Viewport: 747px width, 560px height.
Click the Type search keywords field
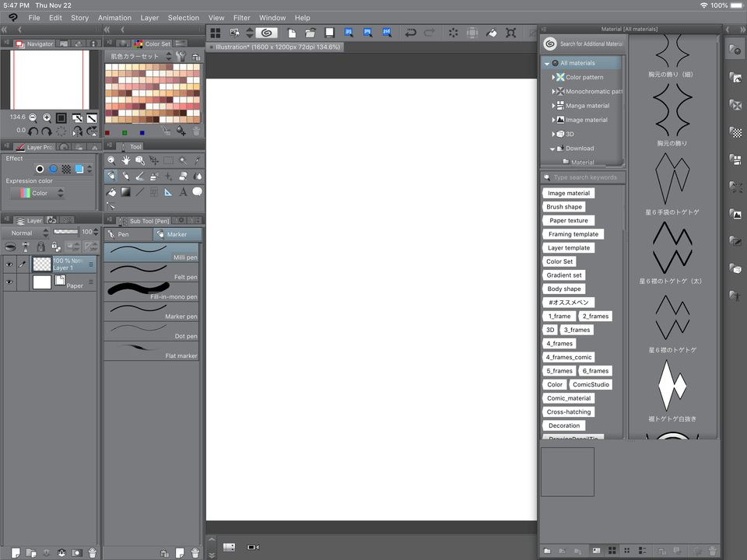point(585,177)
